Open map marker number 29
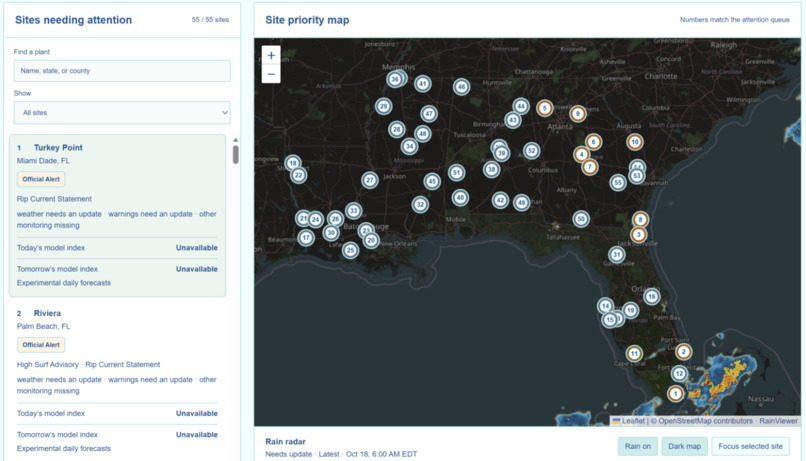 pyautogui.click(x=383, y=106)
